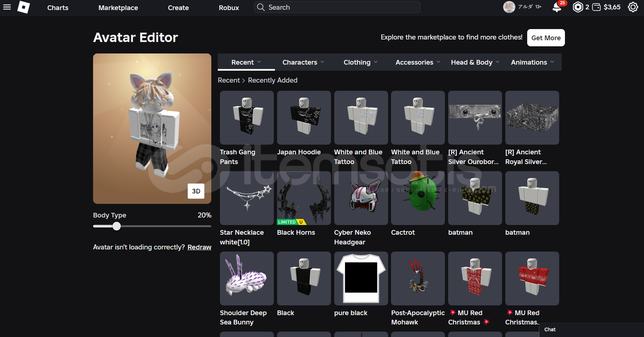The height and width of the screenshot is (337, 644).
Task: Click the Trash Gang Pants label
Action: click(x=238, y=157)
